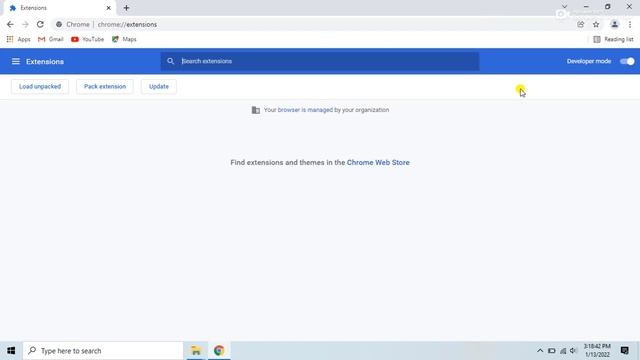Open the Reading list

tap(613, 39)
